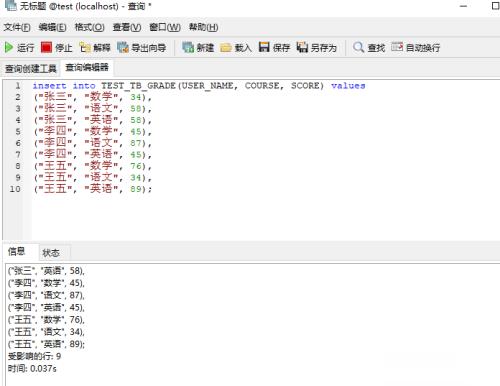500x386 pixels.
Task: Click SCORE column in insert statement
Action: [305, 86]
